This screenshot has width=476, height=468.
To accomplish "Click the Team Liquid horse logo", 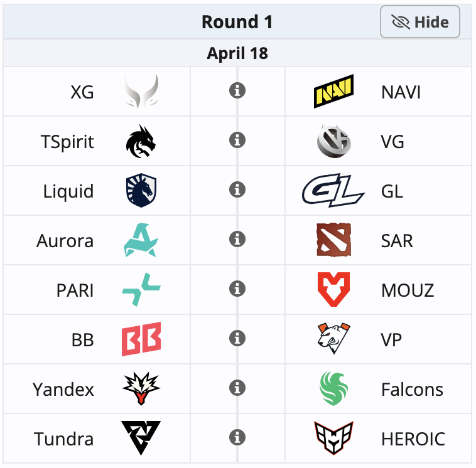I will pos(141,191).
